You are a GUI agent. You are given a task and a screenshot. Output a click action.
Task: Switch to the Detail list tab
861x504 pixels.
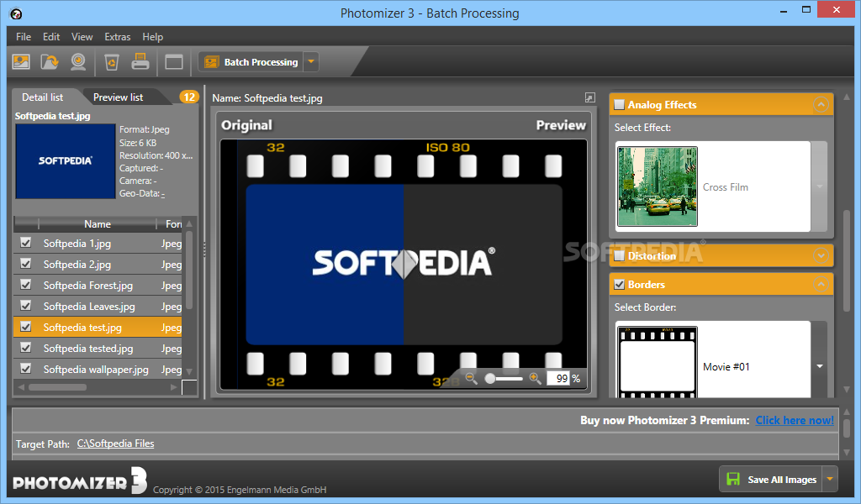point(42,97)
